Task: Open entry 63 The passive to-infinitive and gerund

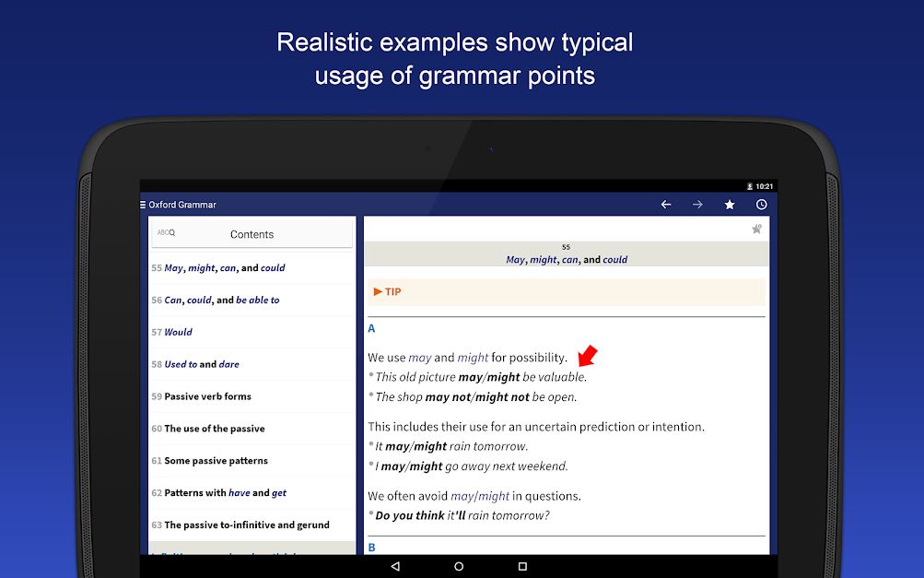Action: [251, 525]
